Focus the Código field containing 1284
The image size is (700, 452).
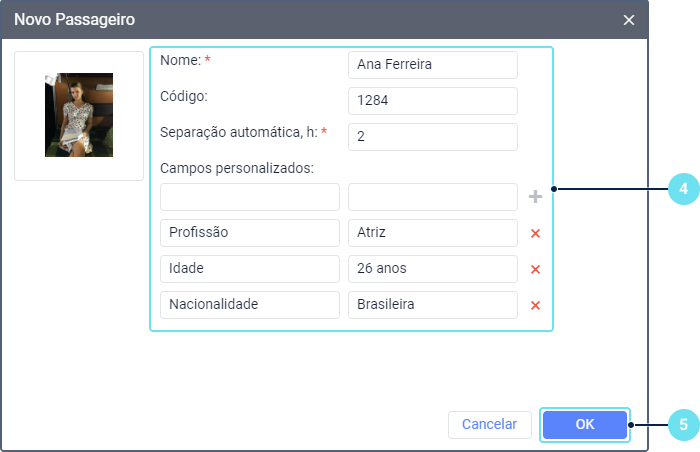pyautogui.click(x=433, y=101)
